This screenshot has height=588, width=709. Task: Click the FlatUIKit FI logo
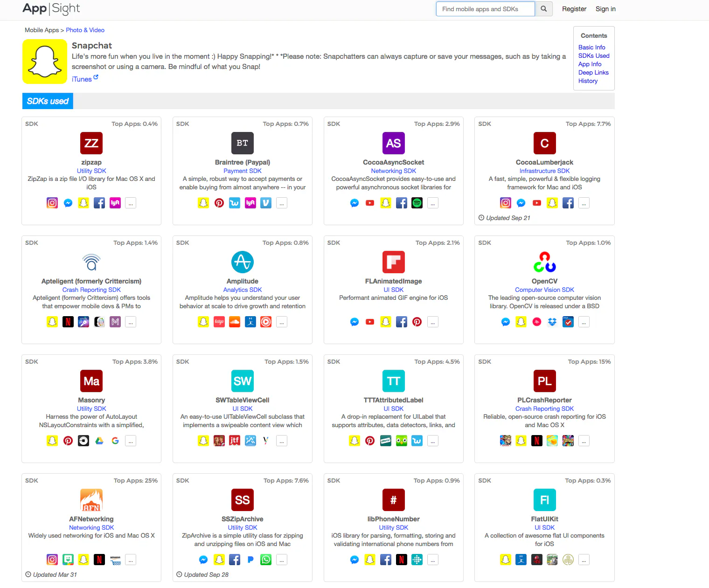point(545,500)
